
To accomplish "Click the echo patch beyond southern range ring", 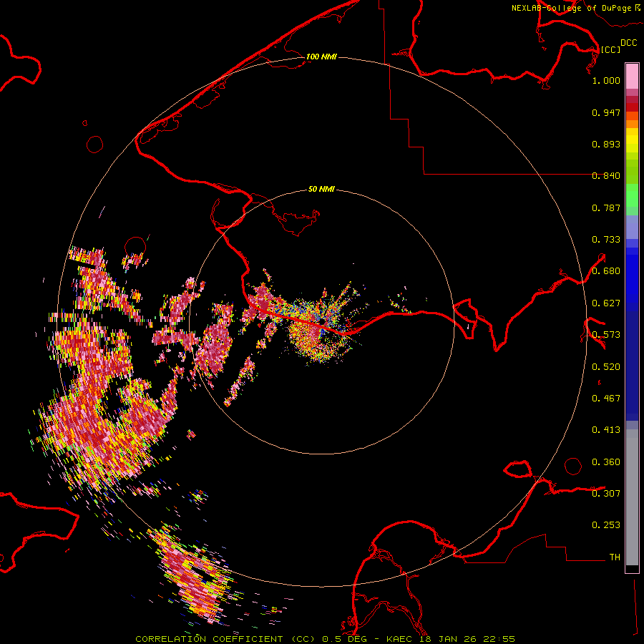I will [195, 575].
